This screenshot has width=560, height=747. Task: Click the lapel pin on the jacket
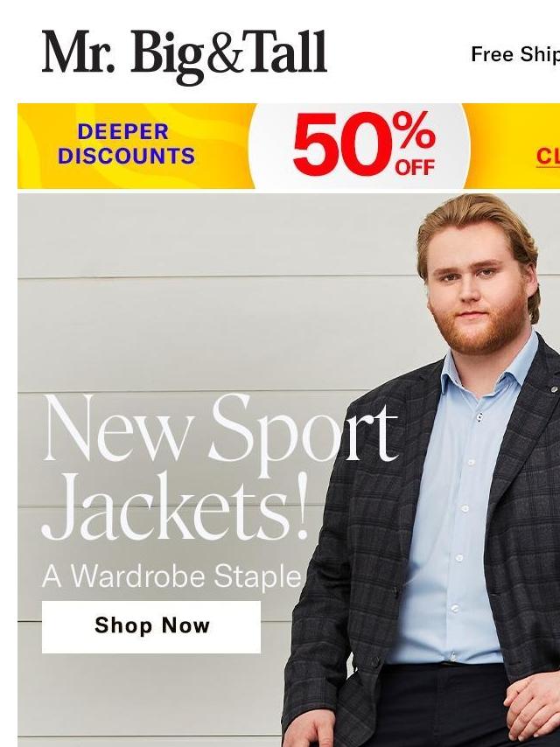[553, 389]
